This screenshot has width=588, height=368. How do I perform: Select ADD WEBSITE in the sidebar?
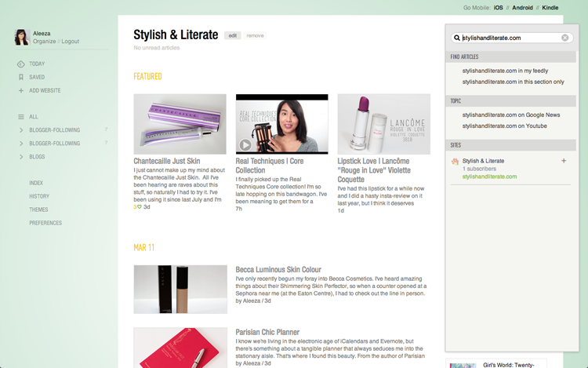click(45, 90)
